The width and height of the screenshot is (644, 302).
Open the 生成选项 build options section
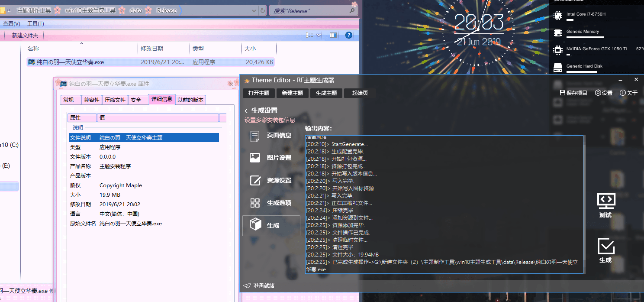point(271,203)
